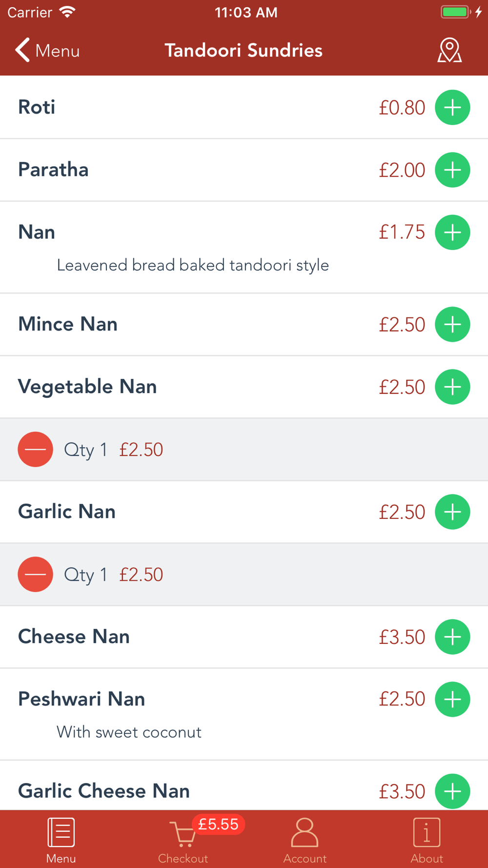The width and height of the screenshot is (488, 868).
Task: Go back to Menu
Action: (47, 51)
